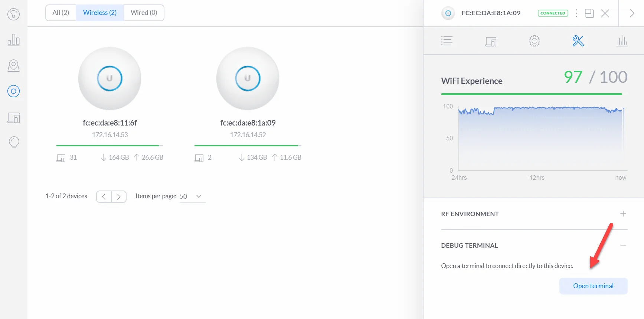Viewport: 644px width, 319px height.
Task: Click device status icon beside FC:EC:DA:E8:1A:09
Action: pos(448,13)
